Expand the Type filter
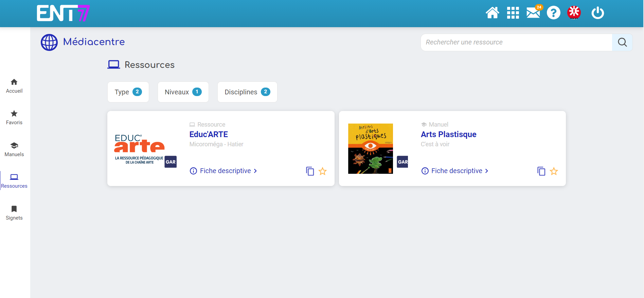Image resolution: width=644 pixels, height=298 pixels. pos(128,92)
